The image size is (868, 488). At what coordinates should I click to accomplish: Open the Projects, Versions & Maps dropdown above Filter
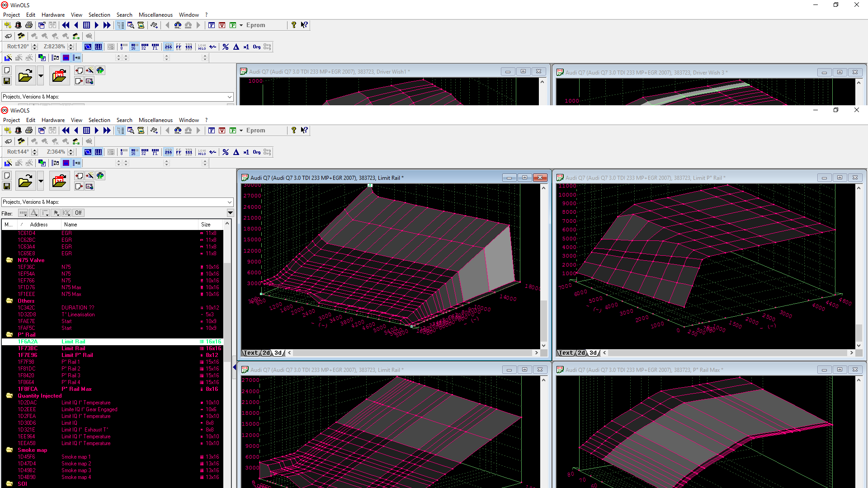pyautogui.click(x=230, y=202)
